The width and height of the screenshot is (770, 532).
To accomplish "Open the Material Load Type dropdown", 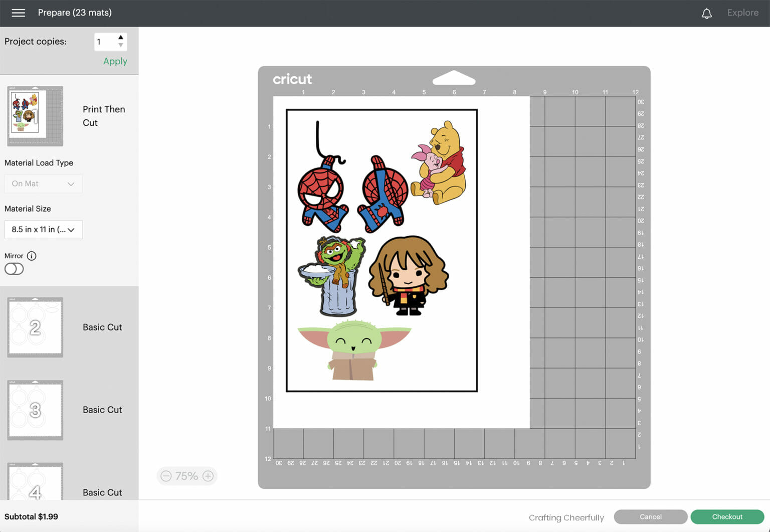I will pyautogui.click(x=43, y=184).
